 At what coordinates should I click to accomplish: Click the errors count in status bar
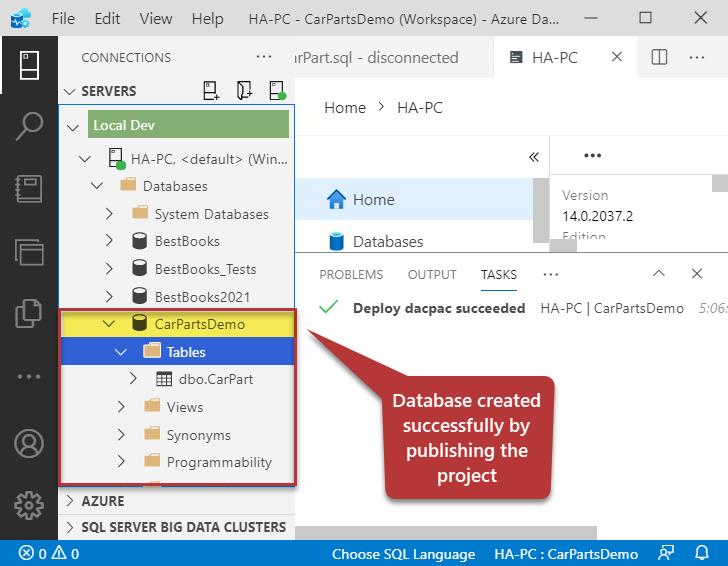click(32, 553)
